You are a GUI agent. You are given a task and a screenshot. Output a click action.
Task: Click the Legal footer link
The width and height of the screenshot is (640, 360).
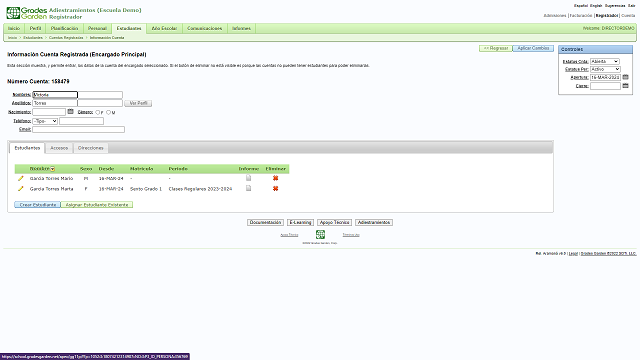coord(573,253)
